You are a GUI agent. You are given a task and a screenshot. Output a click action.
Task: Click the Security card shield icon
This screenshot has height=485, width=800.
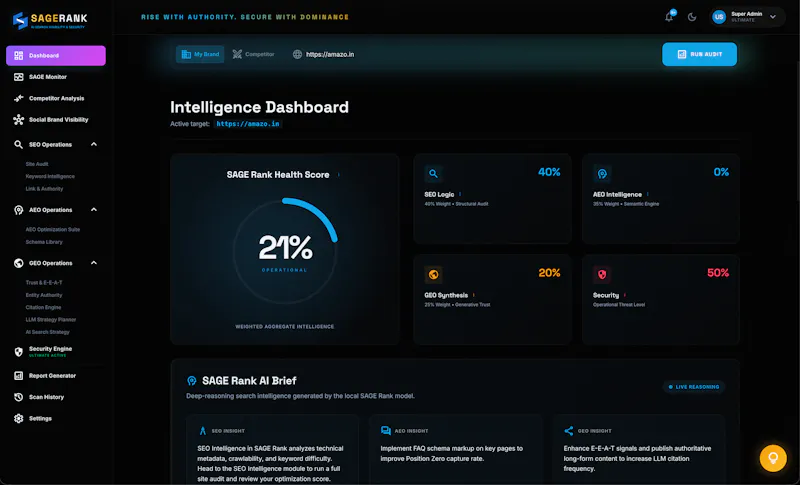pos(602,275)
